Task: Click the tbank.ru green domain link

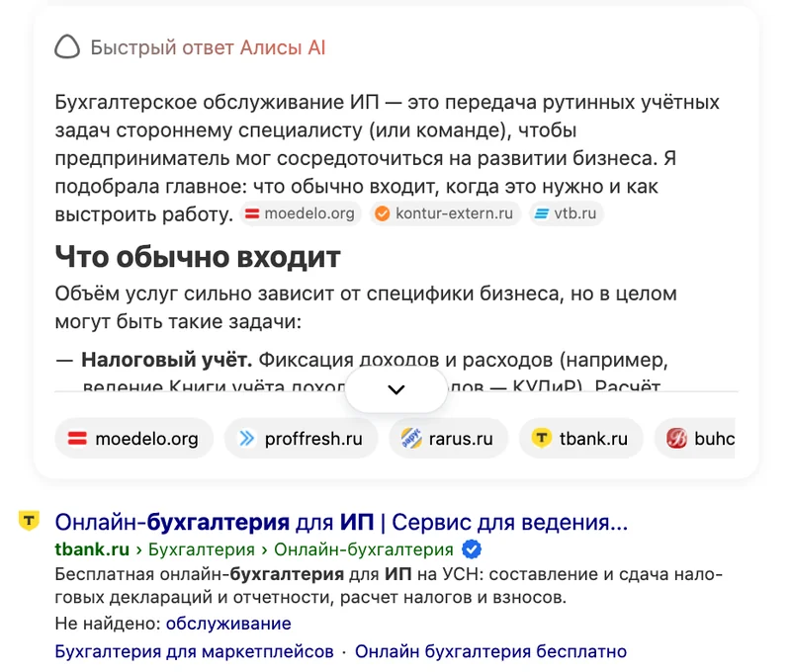Action: (x=92, y=549)
